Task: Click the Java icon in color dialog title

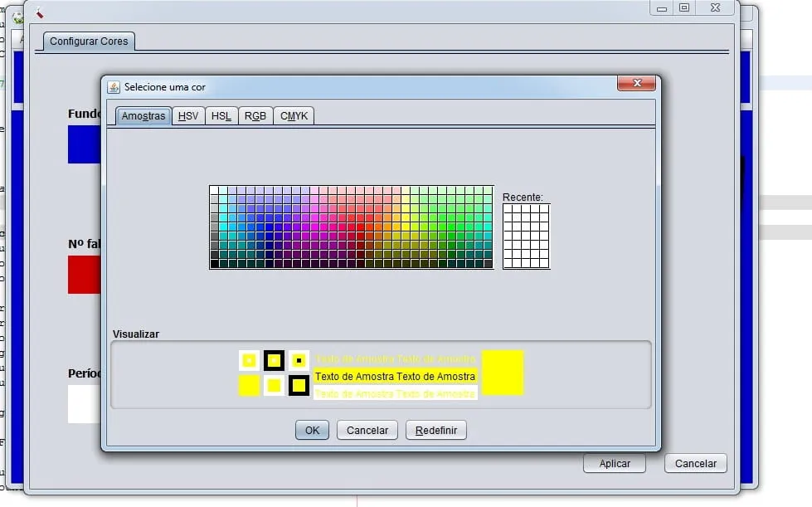Action: 114,87
